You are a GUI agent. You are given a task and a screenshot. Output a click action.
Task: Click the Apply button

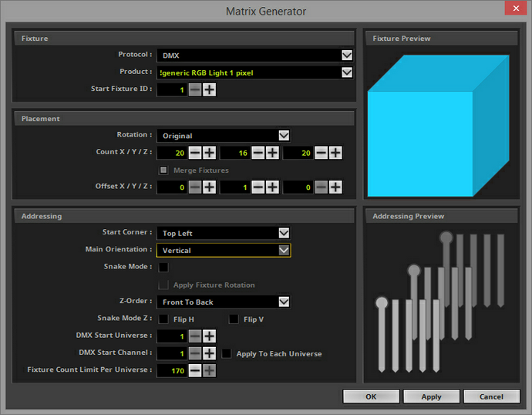[x=431, y=396]
